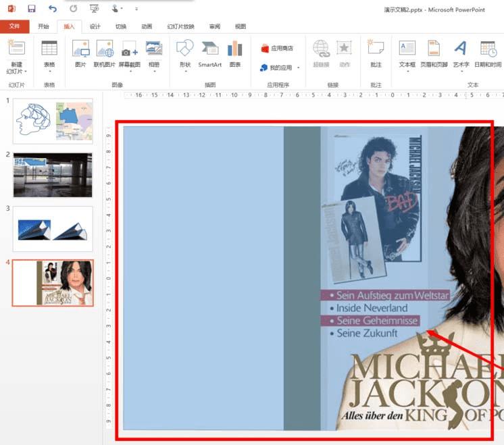Open the 艺术字 WordArt dropdown

(x=461, y=66)
